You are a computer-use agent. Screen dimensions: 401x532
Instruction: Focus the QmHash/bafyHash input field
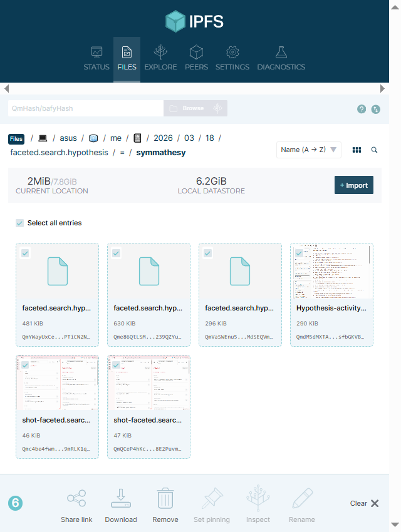click(85, 108)
